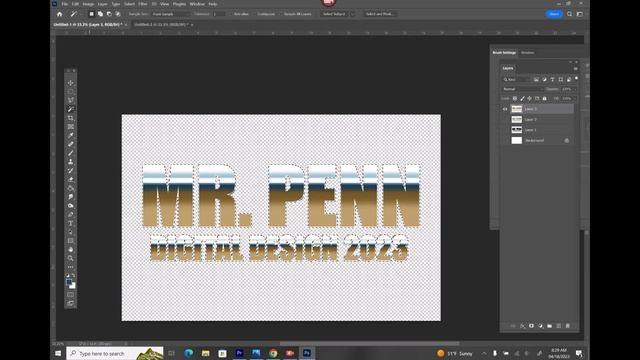The image size is (640, 360).
Task: Open the Kind filter dropdown in Layers
Action: point(516,80)
